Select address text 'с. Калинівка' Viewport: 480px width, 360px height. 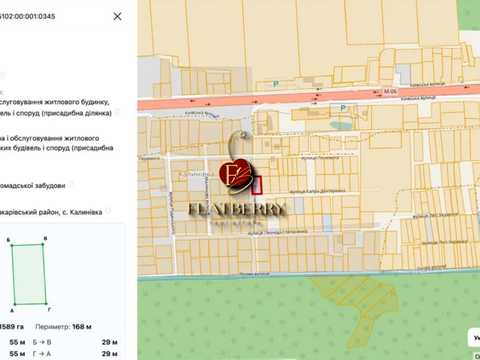[82, 212]
